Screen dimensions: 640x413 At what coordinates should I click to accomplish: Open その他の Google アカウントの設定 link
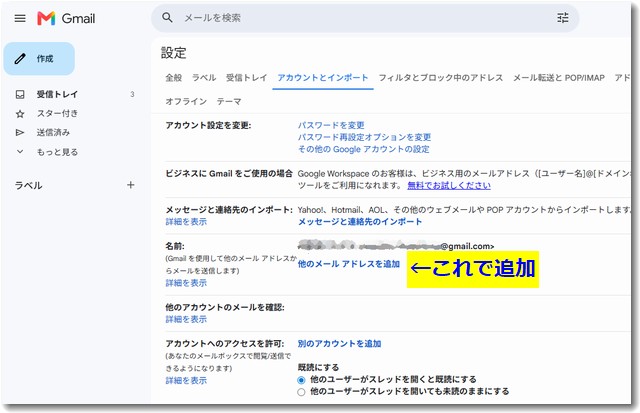(363, 149)
